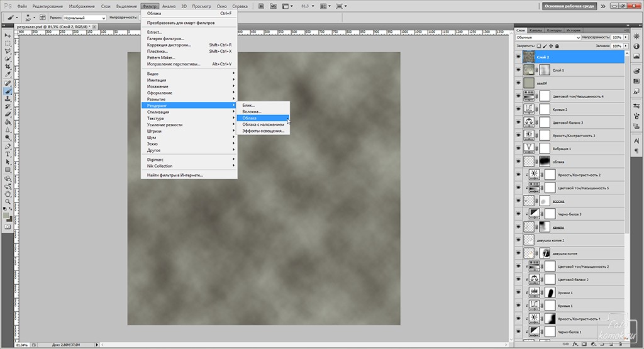The width and height of the screenshot is (644, 349).
Task: Hide the Цветовой баланс 3 layer
Action: [518, 123]
